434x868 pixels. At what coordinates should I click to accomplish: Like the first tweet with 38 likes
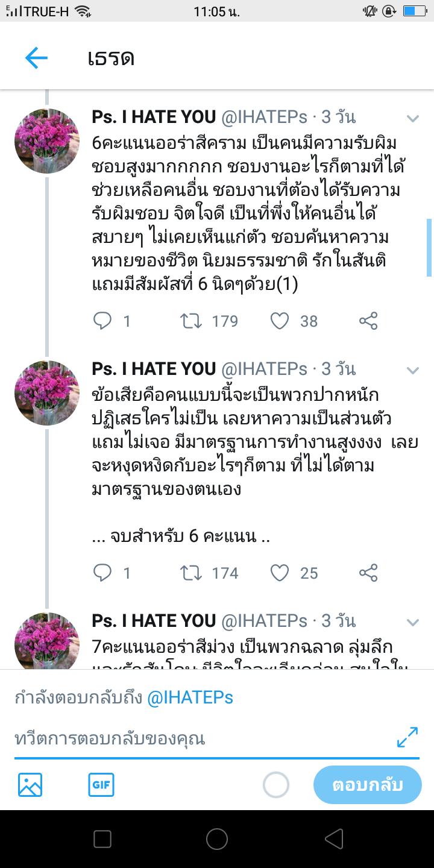tap(279, 321)
